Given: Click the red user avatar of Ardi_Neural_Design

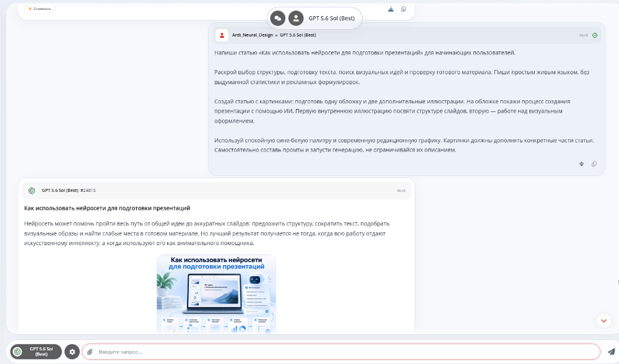Looking at the screenshot, I should (x=222, y=35).
